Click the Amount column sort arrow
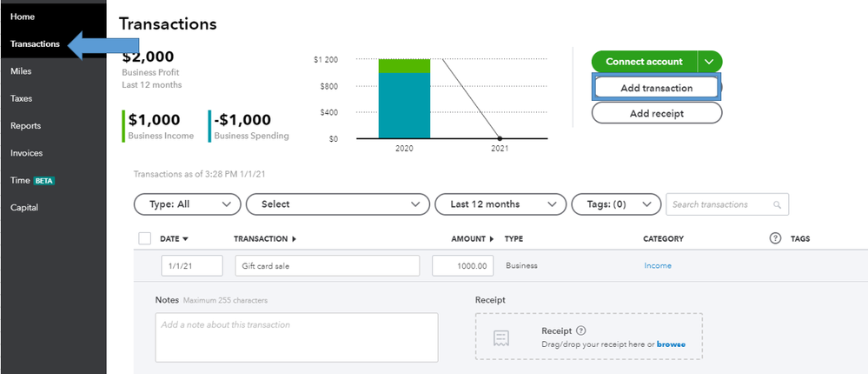Screen dimensions: 868x374 pos(494,238)
